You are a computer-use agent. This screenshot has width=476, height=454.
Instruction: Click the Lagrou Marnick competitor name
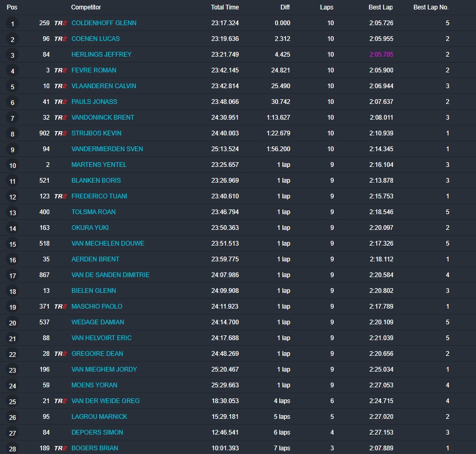click(99, 417)
